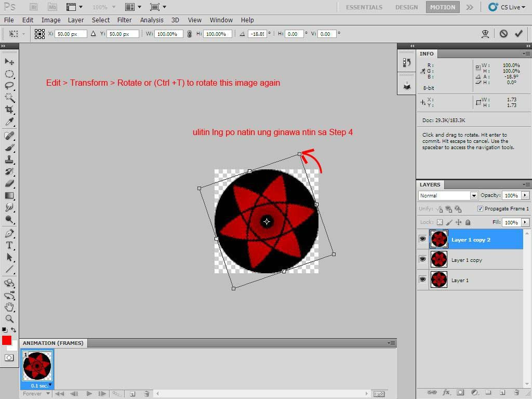Hide Layer 1 copy layer
The image size is (532, 399).
pyautogui.click(x=422, y=259)
